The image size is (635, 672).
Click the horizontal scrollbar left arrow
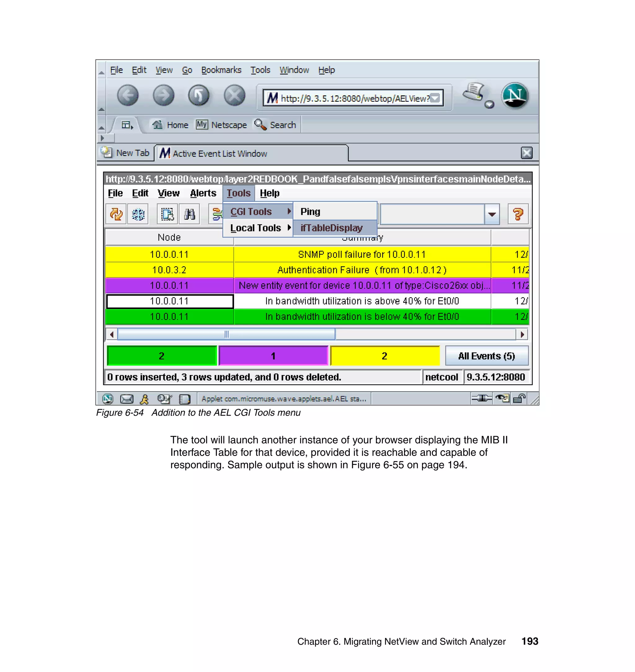(111, 334)
